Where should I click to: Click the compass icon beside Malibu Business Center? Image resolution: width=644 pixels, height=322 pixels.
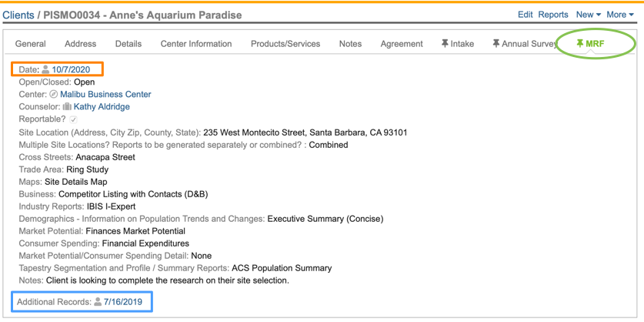54,95
